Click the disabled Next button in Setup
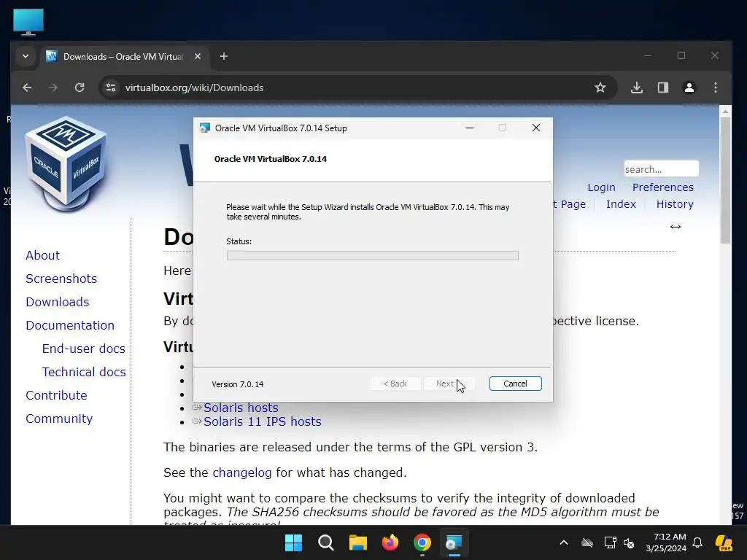This screenshot has width=747, height=560. [449, 384]
